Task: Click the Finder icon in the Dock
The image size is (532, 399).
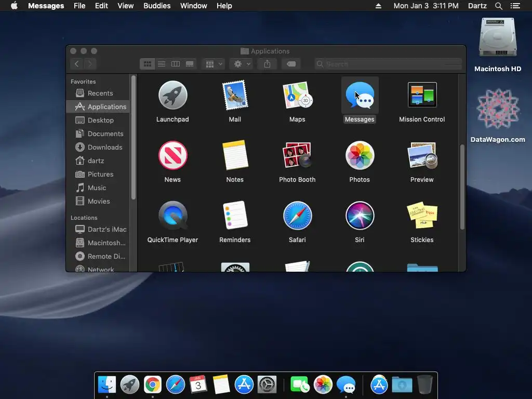Action: [107, 385]
